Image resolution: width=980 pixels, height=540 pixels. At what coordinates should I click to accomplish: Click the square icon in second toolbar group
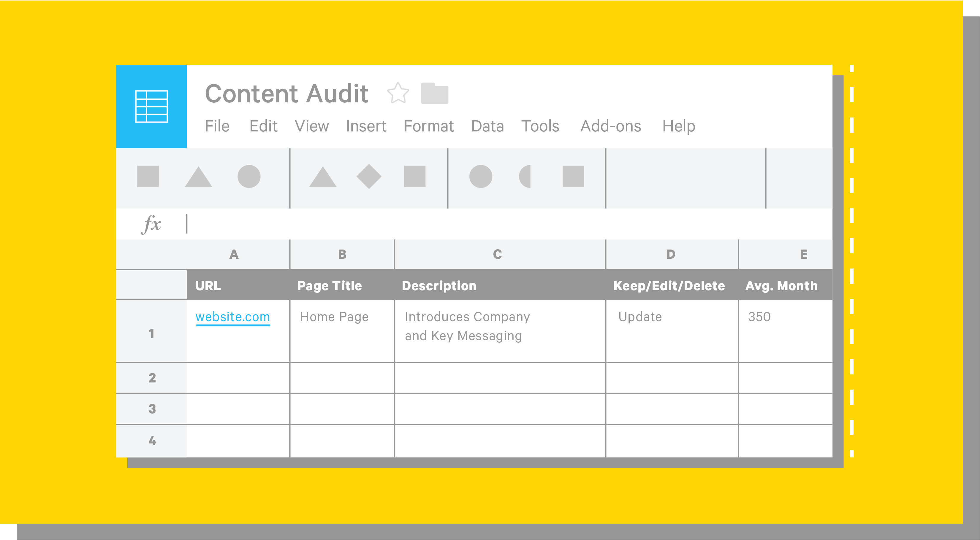tap(415, 177)
